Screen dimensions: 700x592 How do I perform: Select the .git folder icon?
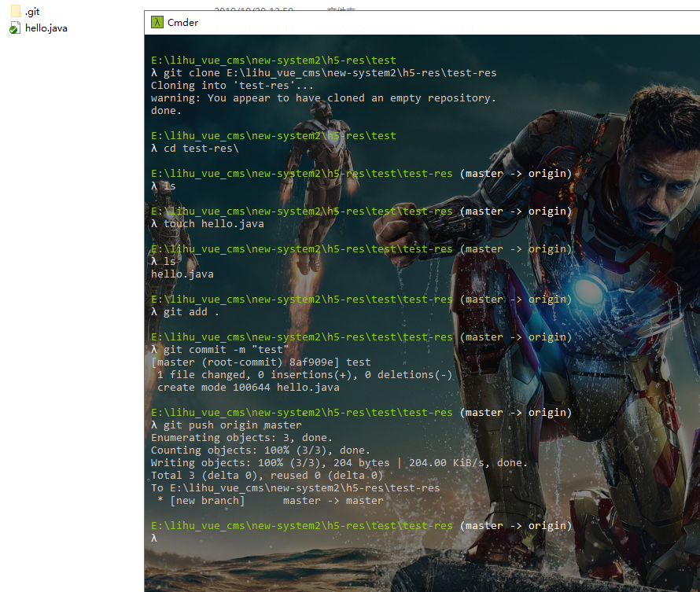[x=16, y=11]
